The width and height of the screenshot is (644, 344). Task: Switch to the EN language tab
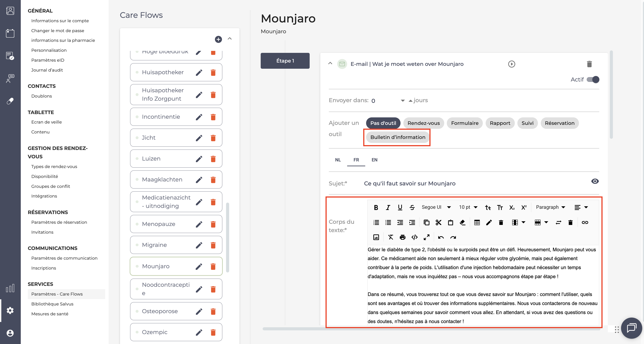(x=374, y=160)
